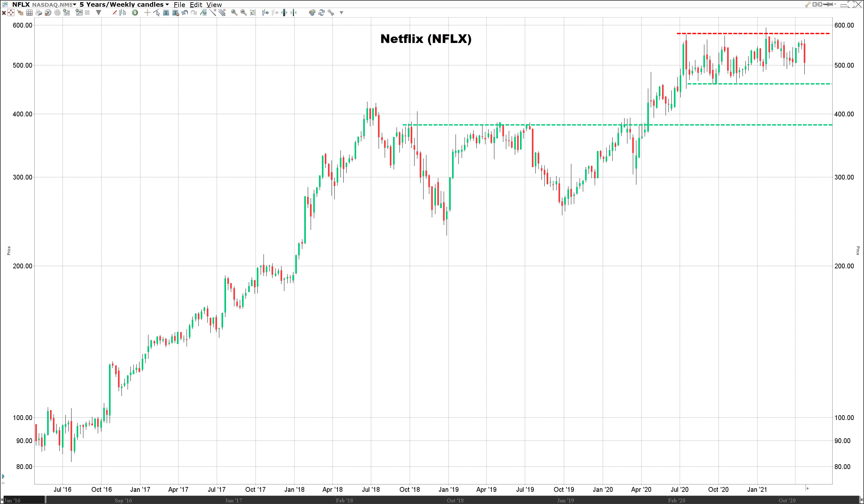
Task: Click the remove text annotation icon
Action: 176,13
